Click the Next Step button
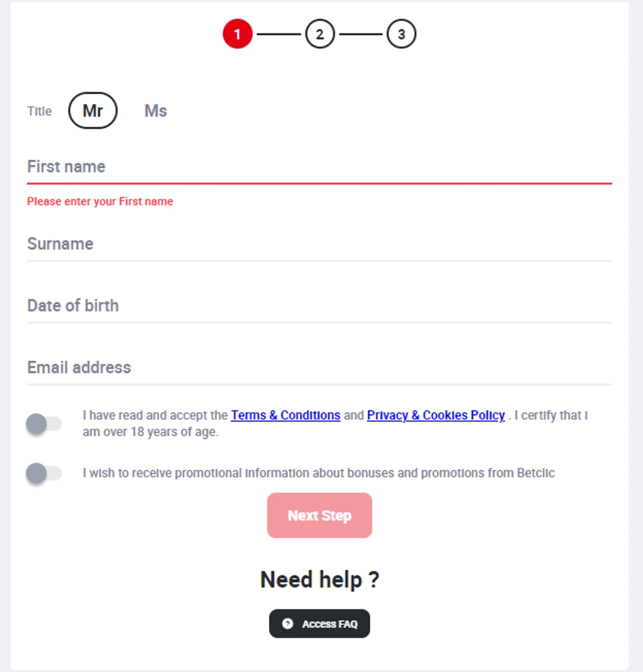 (319, 515)
